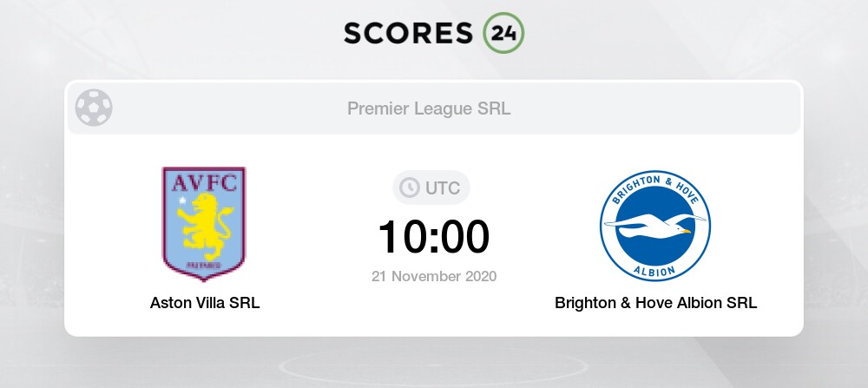868x388 pixels.
Task: Click the clock icon beside UTC
Action: click(410, 187)
